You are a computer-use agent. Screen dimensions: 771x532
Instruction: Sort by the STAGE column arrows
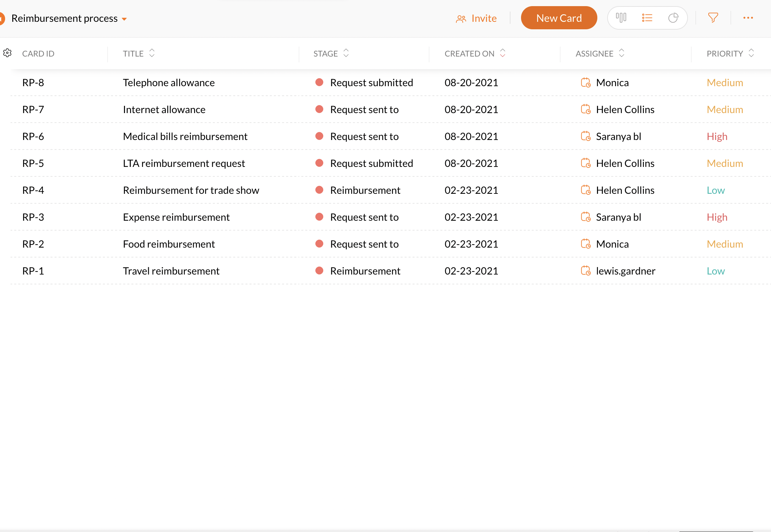[x=346, y=53]
